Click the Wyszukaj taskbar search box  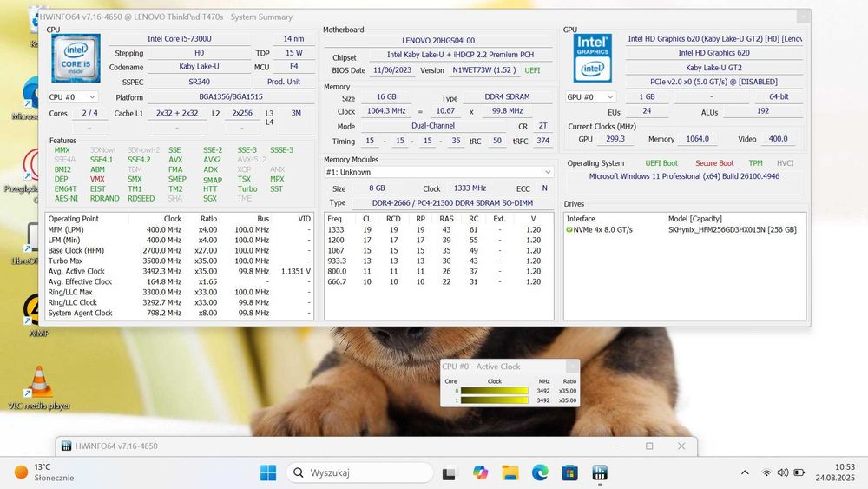tap(360, 472)
